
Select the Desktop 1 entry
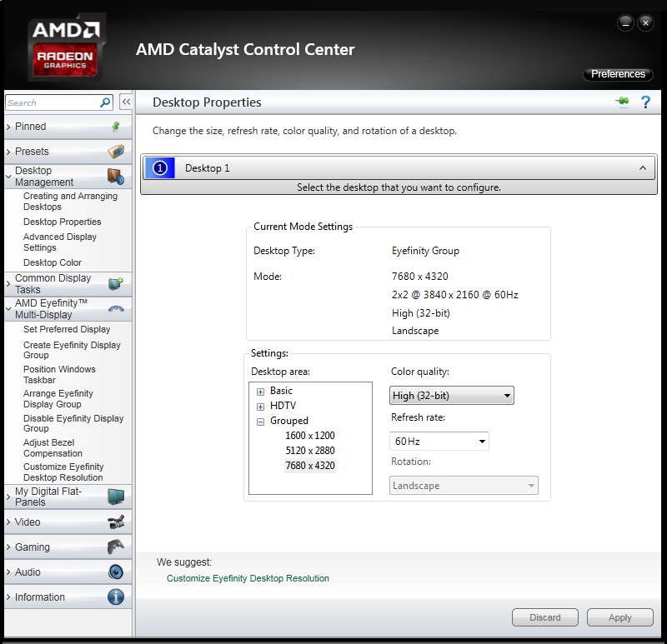[x=399, y=168]
